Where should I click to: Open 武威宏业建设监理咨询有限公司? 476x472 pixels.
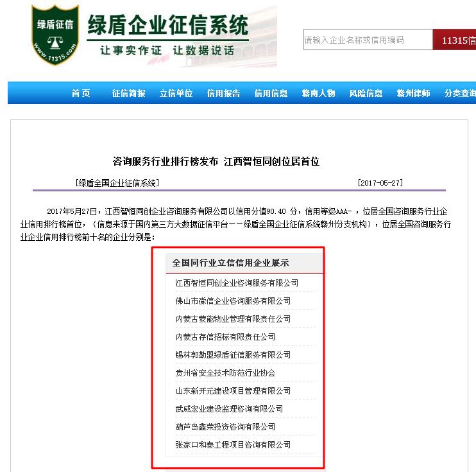(229, 409)
